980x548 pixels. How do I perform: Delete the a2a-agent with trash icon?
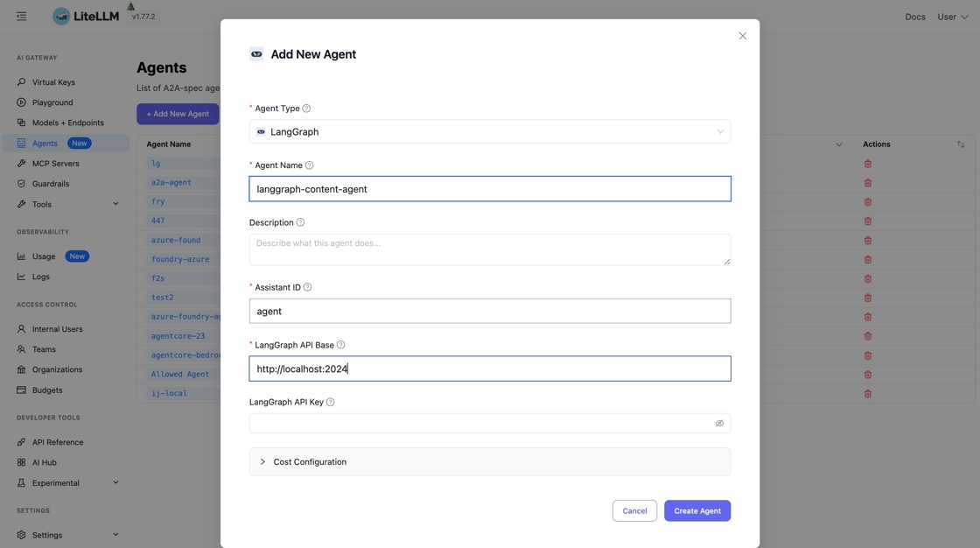tap(867, 183)
